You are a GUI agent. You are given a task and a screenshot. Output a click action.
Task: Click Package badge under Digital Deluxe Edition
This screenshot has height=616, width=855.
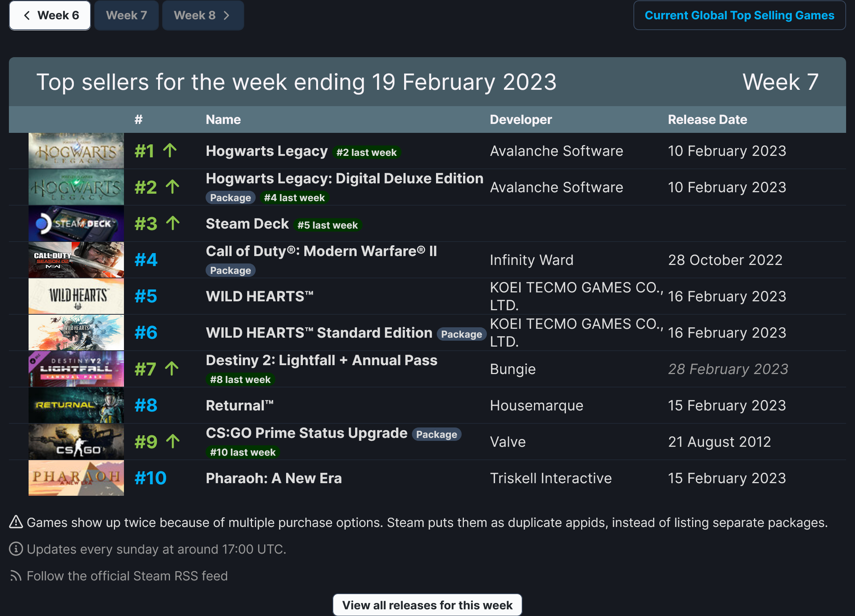[230, 197]
